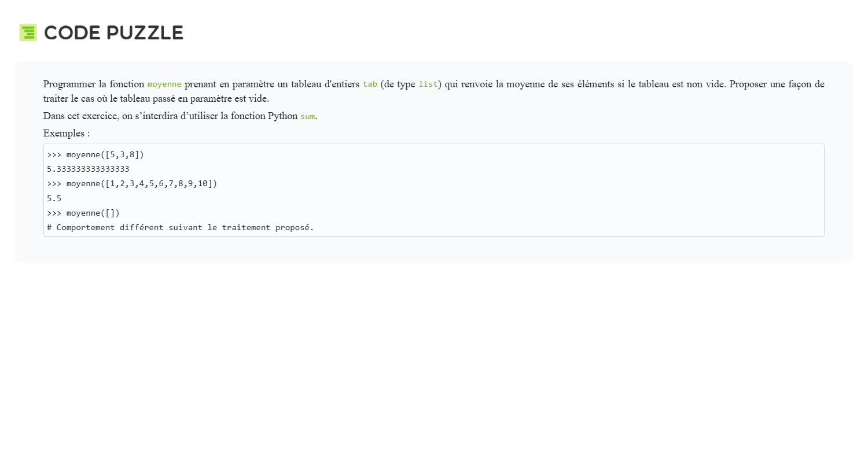Click the empty white area below the card

pyautogui.click(x=434, y=358)
